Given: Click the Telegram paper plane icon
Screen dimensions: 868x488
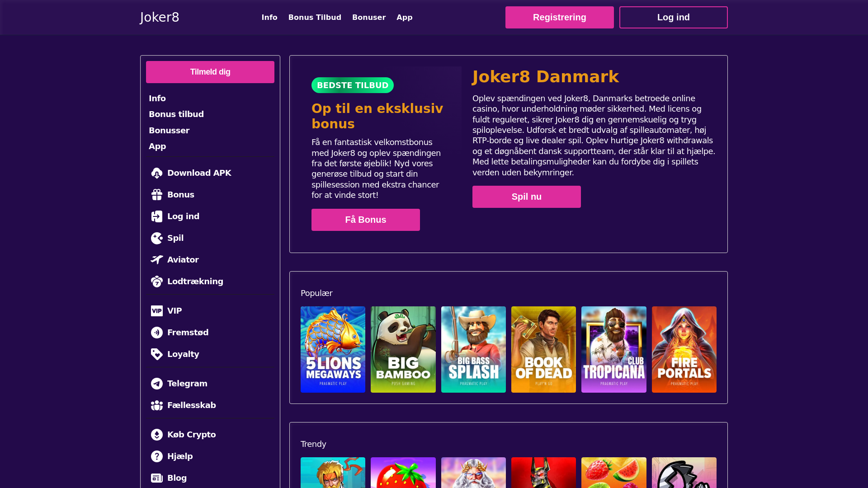Looking at the screenshot, I should (157, 384).
